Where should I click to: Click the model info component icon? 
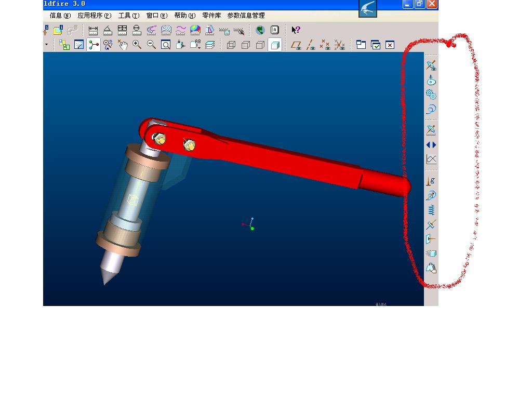point(58,30)
